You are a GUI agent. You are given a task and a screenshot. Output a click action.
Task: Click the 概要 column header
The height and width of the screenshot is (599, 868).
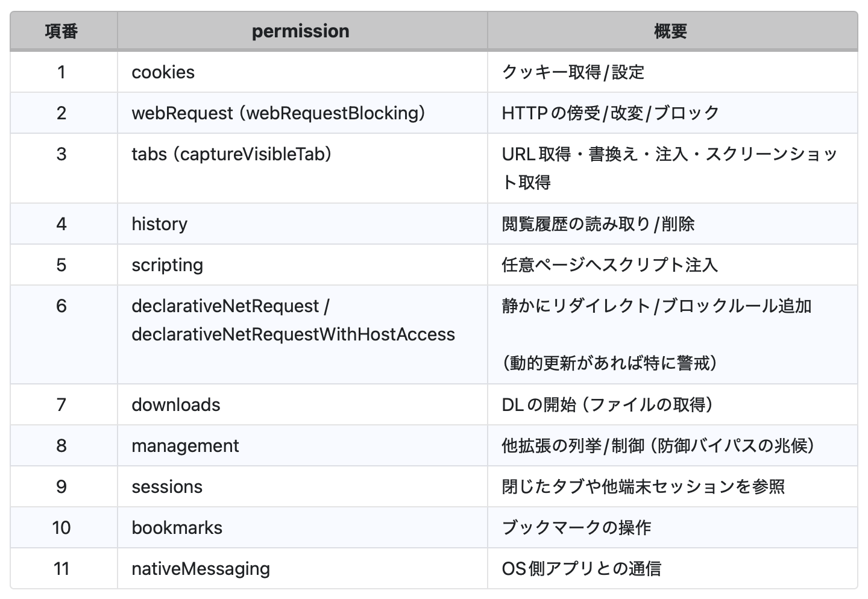coord(671,31)
